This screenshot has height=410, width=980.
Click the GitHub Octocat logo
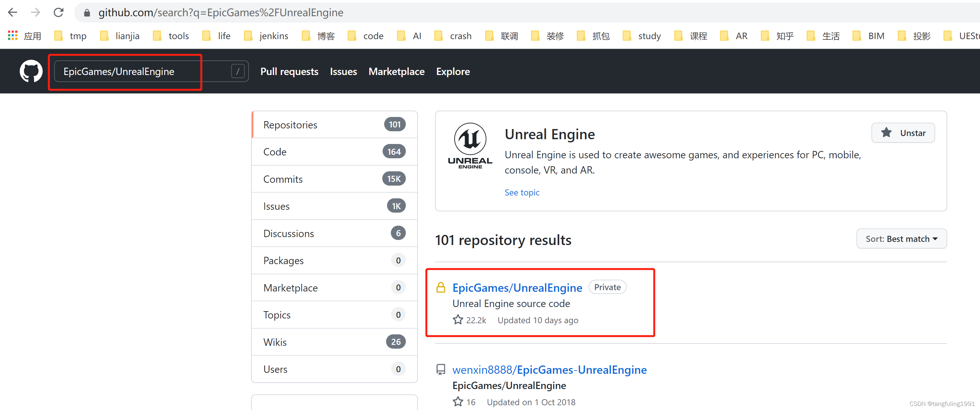tap(31, 71)
